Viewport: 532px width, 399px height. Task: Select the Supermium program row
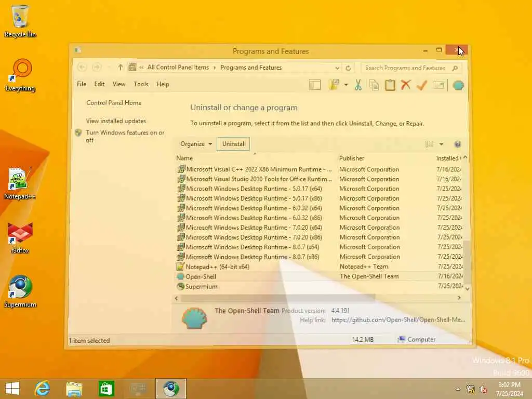coord(319,286)
